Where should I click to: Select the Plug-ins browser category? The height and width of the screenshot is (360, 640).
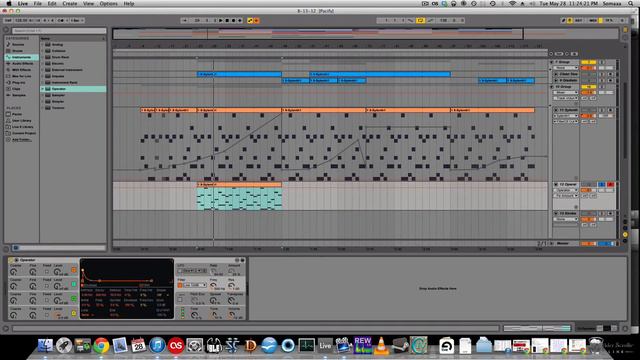coord(19,82)
